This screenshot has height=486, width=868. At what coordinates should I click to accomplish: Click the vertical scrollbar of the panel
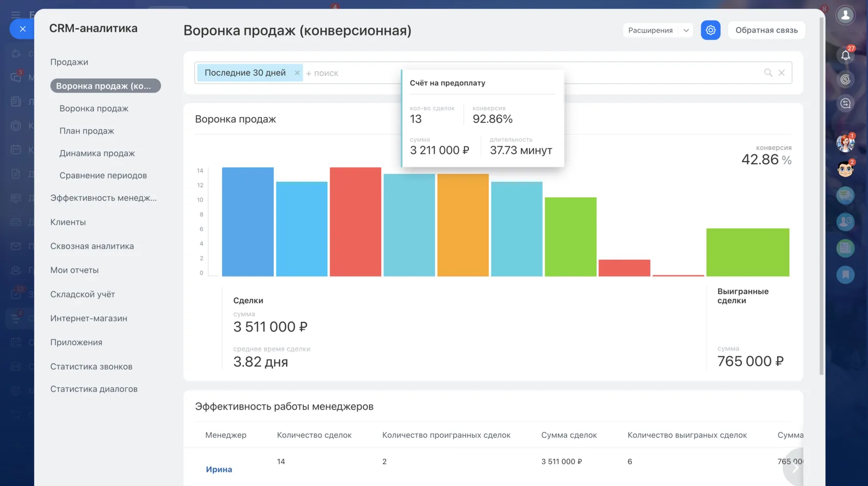(822, 196)
